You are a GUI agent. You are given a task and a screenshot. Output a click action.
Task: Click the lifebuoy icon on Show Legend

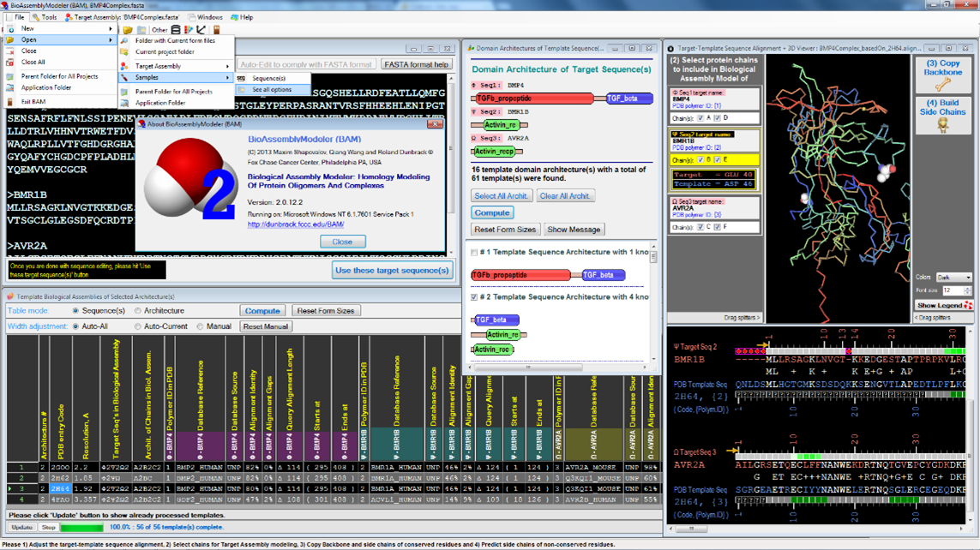coord(968,305)
